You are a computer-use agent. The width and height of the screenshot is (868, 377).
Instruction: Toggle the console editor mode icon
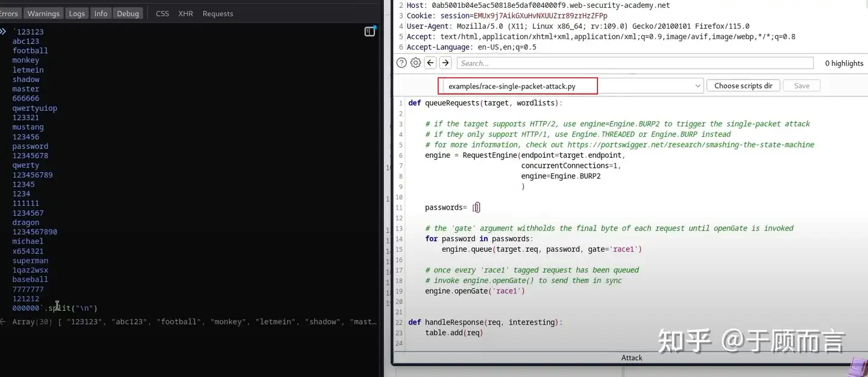370,31
